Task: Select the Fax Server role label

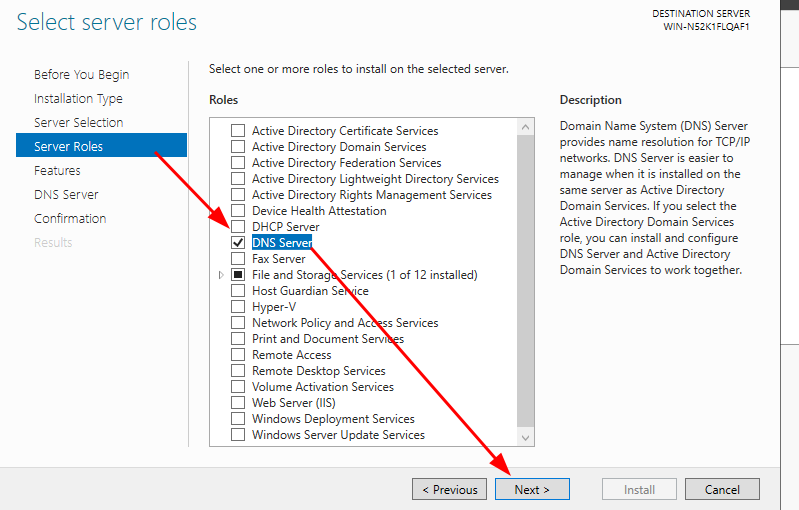Action: pos(279,259)
